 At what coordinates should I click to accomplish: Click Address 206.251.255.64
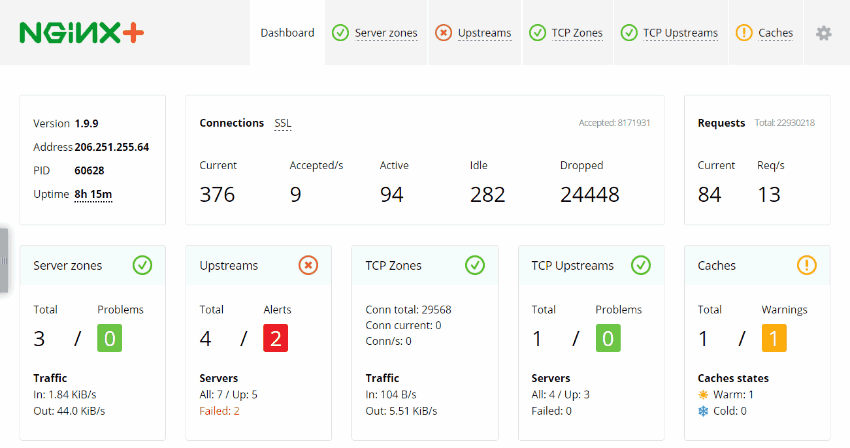point(112,147)
